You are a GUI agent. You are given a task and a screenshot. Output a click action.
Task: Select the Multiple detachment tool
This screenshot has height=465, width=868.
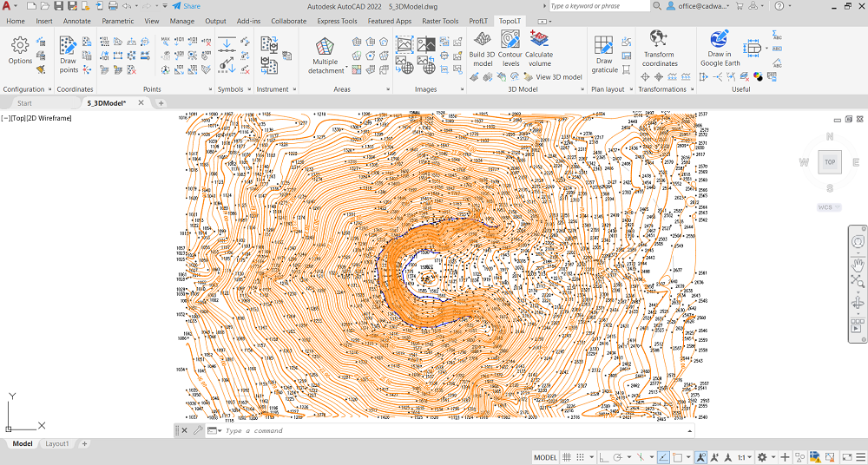point(326,56)
